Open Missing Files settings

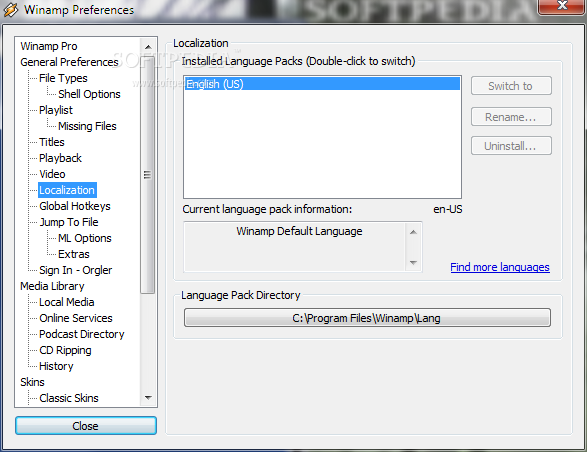[x=87, y=126]
